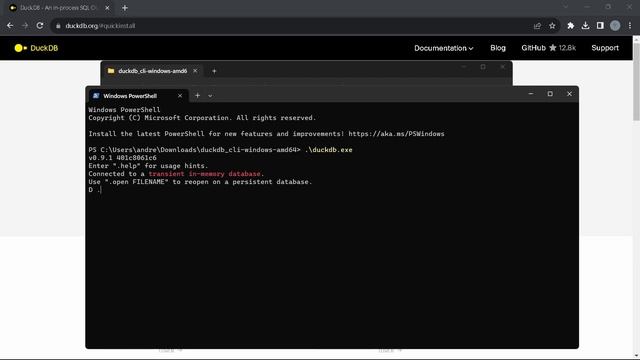Expand the terminal profile dropdown chevron

tap(210, 96)
